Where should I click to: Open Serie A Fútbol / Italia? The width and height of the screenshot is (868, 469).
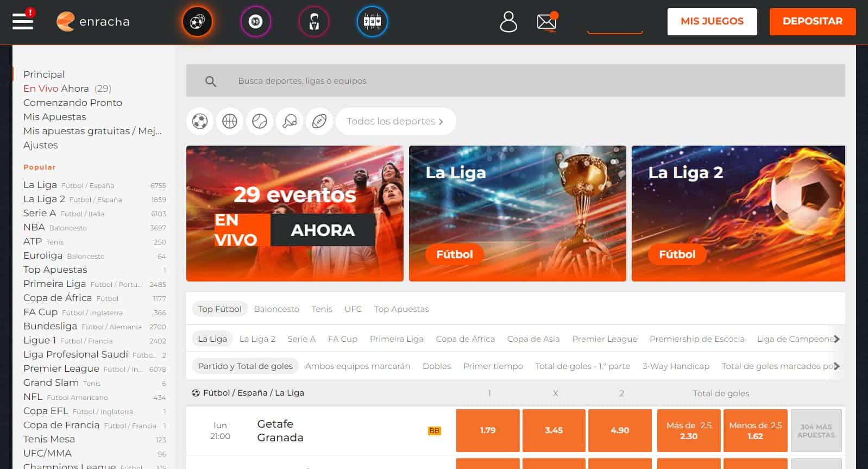(x=95, y=214)
